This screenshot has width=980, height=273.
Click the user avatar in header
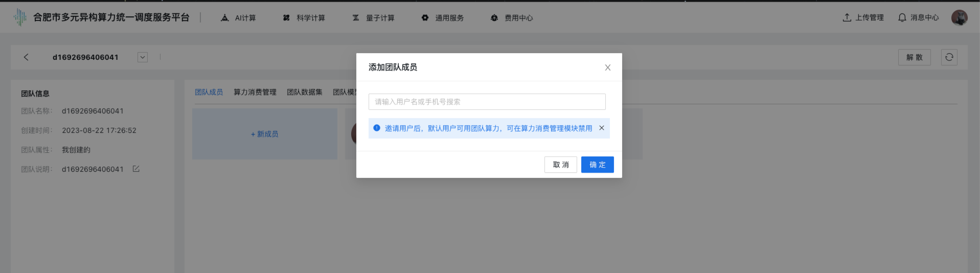point(959,17)
